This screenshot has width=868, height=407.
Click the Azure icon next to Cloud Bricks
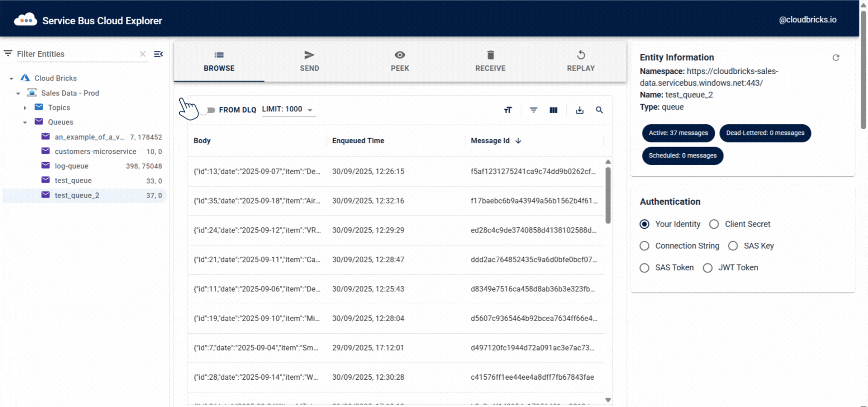coord(25,78)
